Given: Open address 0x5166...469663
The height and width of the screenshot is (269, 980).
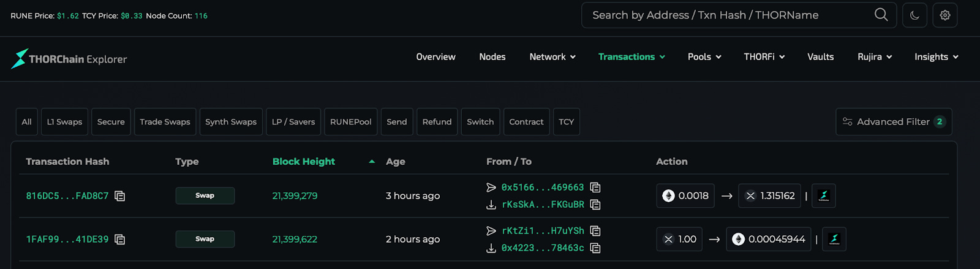Looking at the screenshot, I should pyautogui.click(x=543, y=188).
